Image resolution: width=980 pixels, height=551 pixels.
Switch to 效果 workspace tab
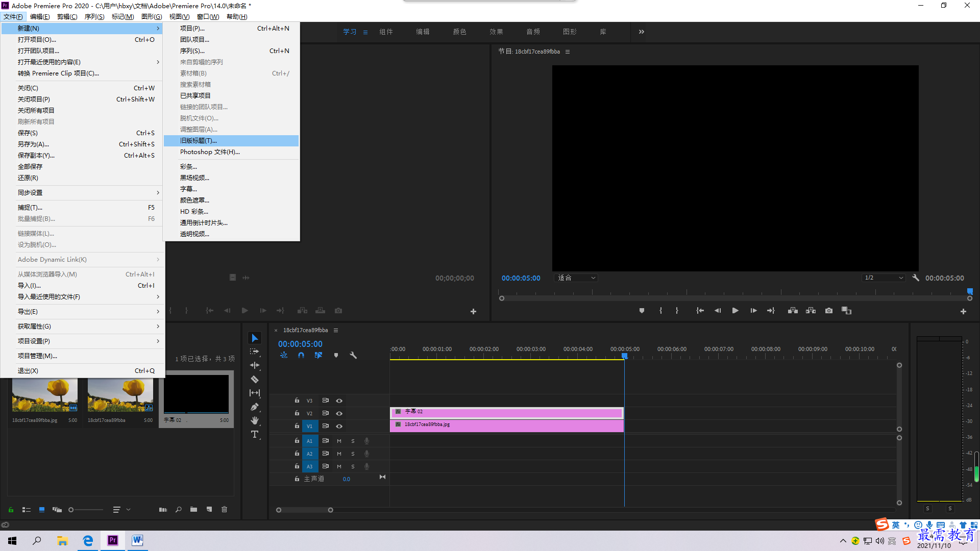pos(496,32)
